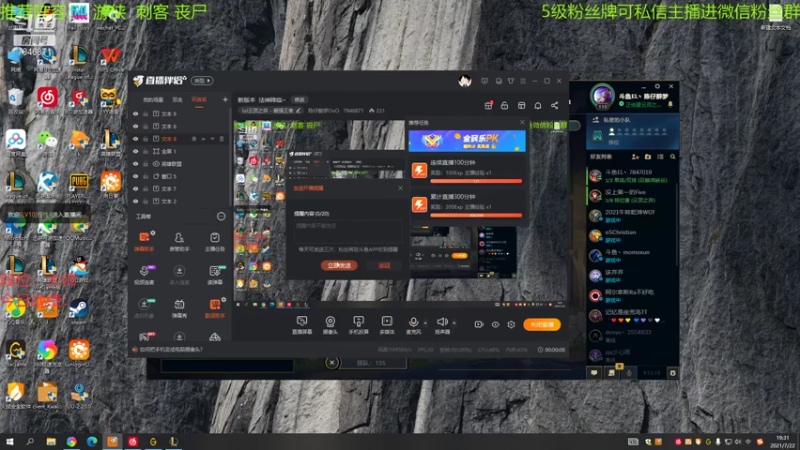Open the 读弹幕 tool
The image size is (800, 450).
[x=215, y=275]
